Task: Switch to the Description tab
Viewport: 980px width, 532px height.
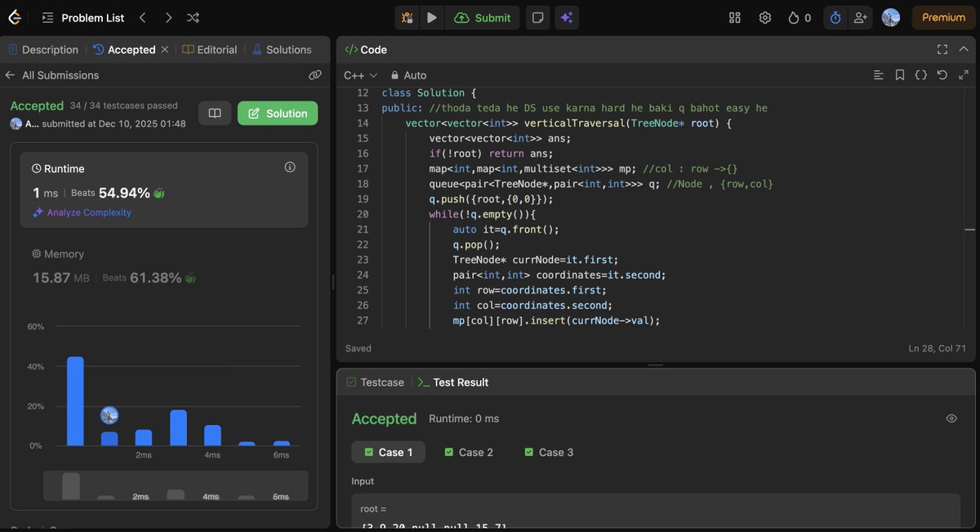Action: tap(43, 50)
